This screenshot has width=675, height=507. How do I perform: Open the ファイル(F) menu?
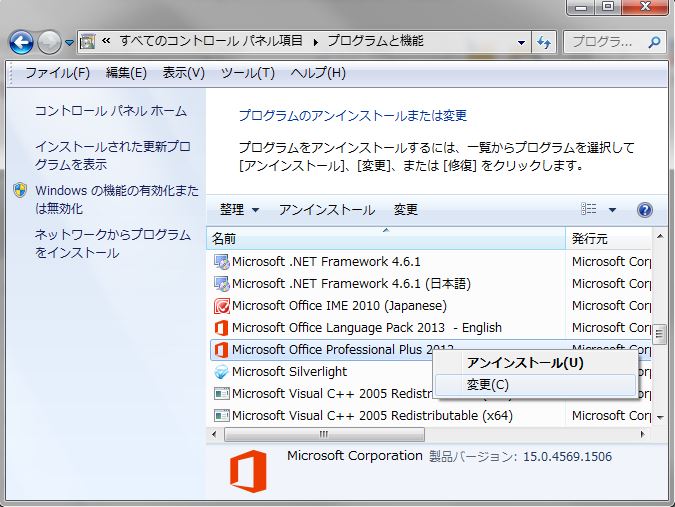pyautogui.click(x=57, y=73)
